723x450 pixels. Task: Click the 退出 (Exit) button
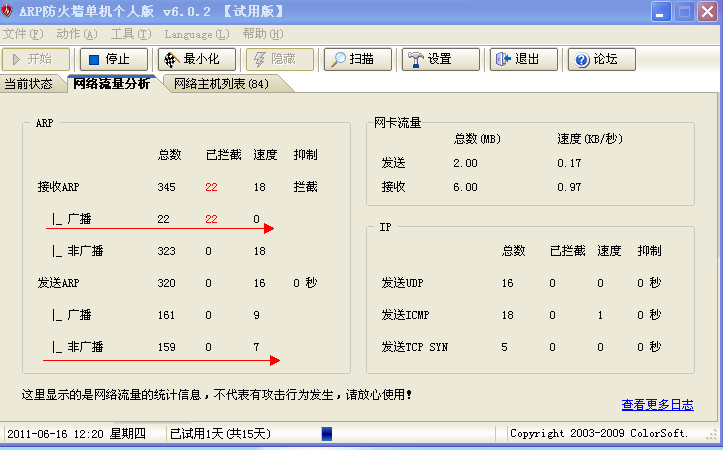coord(524,59)
